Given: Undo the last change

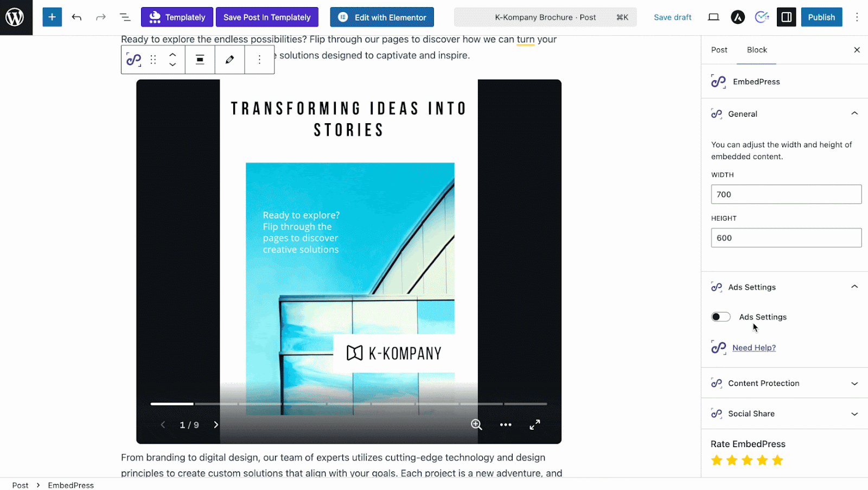Looking at the screenshot, I should coord(76,17).
